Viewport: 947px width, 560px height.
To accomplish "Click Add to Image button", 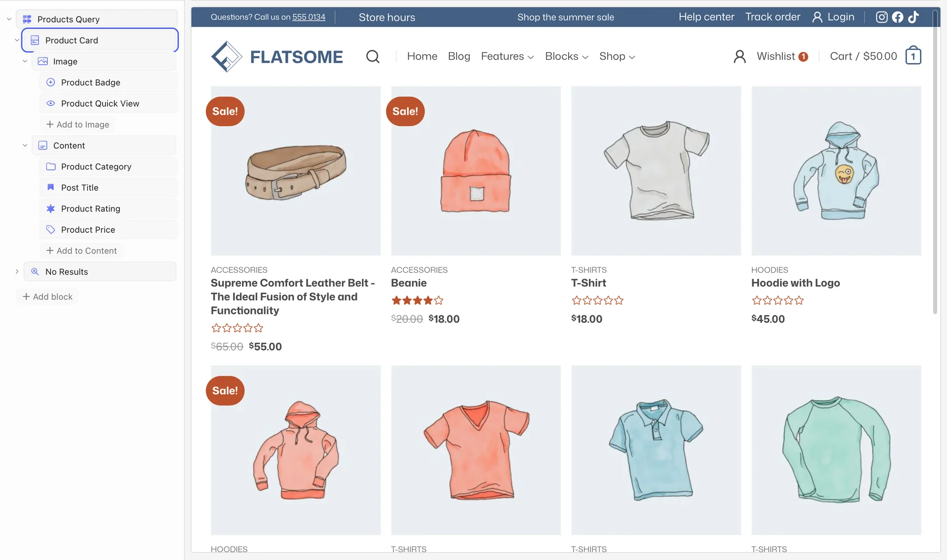I will 78,124.
